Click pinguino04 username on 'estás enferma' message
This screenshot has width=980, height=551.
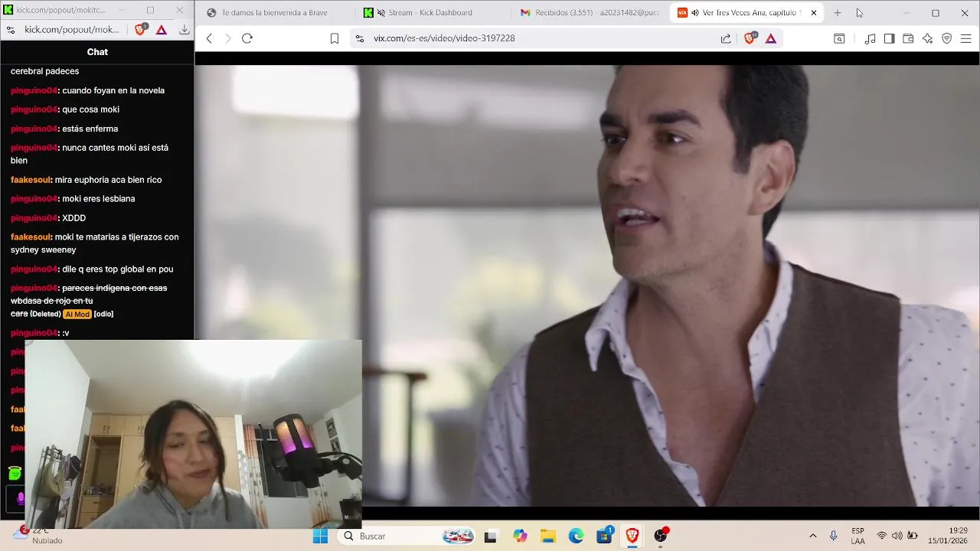34,129
